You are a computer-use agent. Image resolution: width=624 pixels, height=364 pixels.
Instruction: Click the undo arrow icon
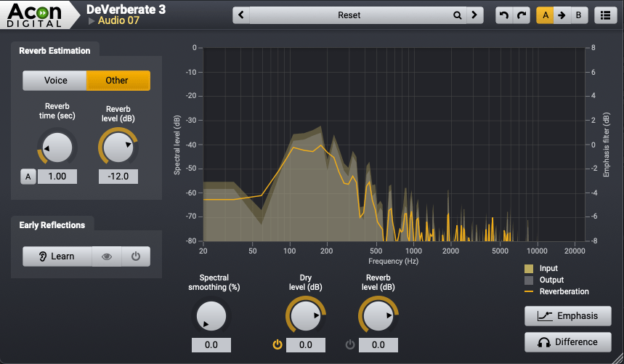click(504, 15)
